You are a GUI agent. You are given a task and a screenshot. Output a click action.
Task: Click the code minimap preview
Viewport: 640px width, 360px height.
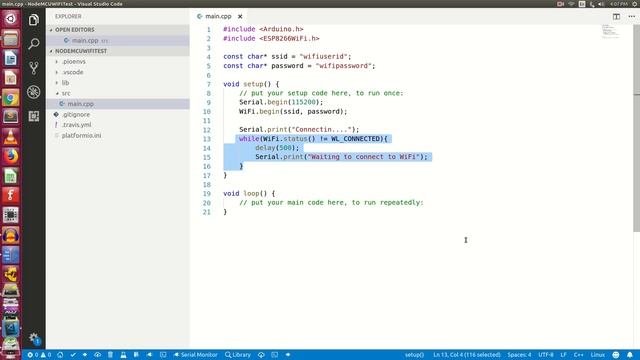[x=611, y=31]
